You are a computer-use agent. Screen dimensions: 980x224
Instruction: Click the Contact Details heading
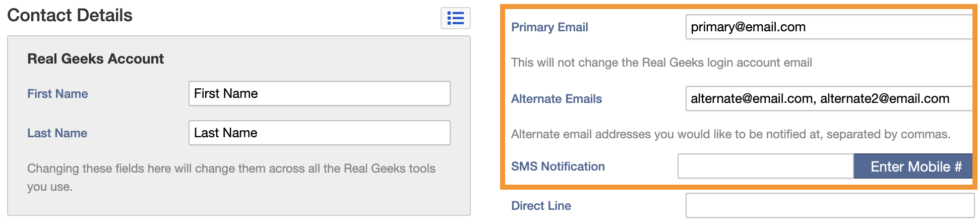pyautogui.click(x=70, y=15)
